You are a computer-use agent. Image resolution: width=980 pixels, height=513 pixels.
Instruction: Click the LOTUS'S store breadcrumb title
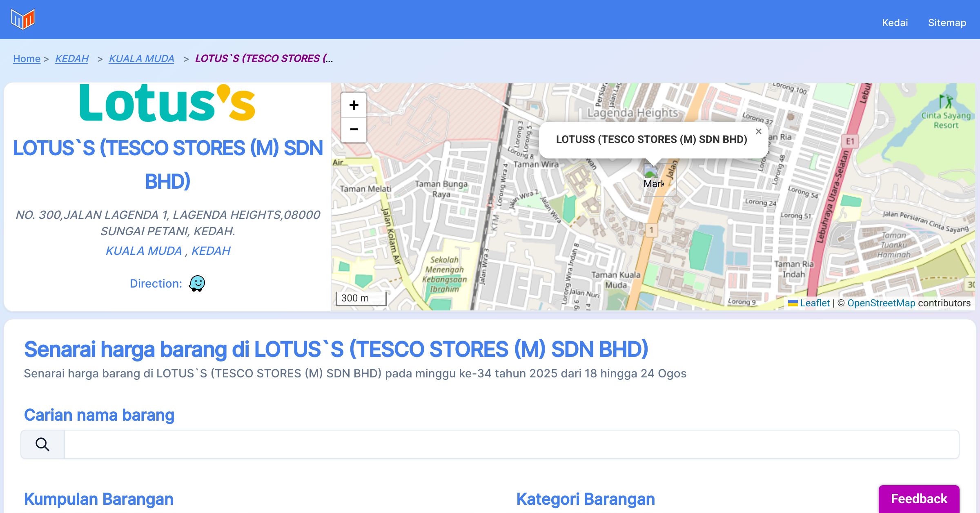264,58
